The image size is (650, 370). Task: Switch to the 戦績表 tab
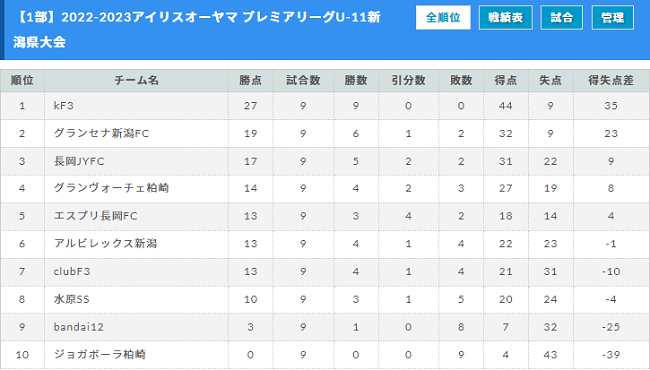505,17
